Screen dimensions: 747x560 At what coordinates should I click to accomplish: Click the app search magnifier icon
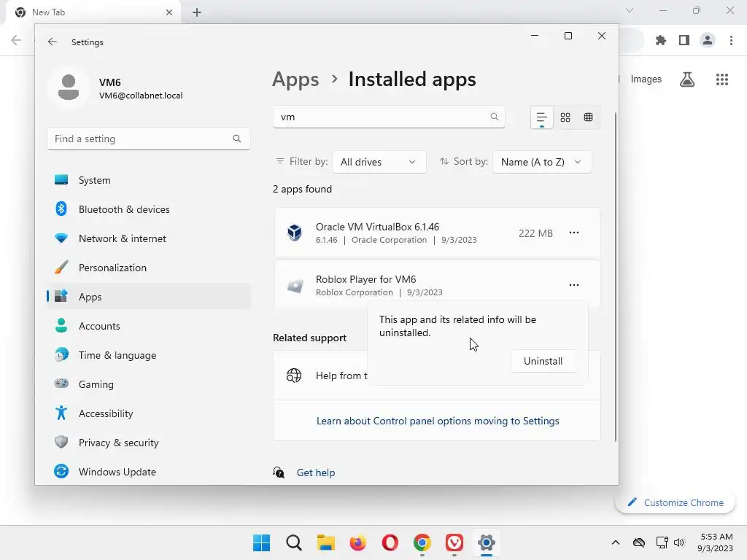tap(495, 117)
